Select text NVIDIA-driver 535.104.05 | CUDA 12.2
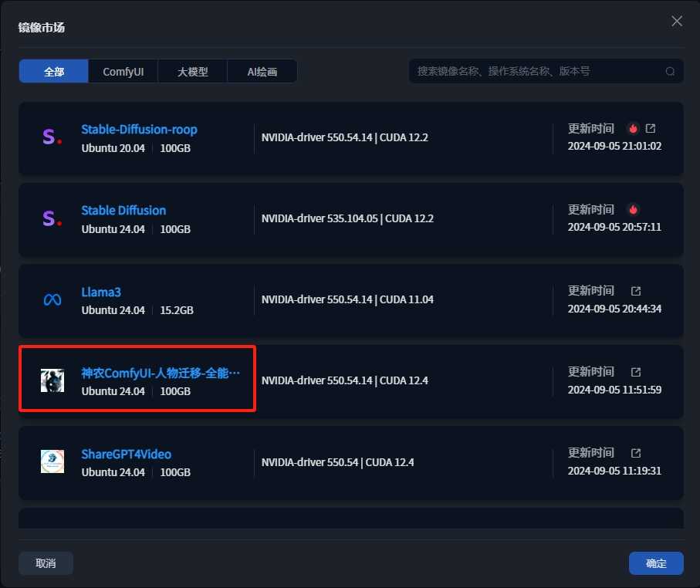This screenshot has height=588, width=700. coord(347,218)
